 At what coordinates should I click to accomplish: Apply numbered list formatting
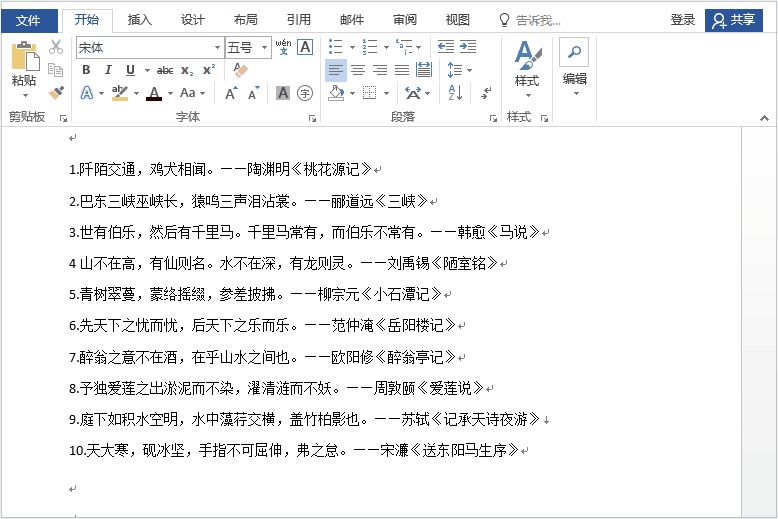(370, 47)
